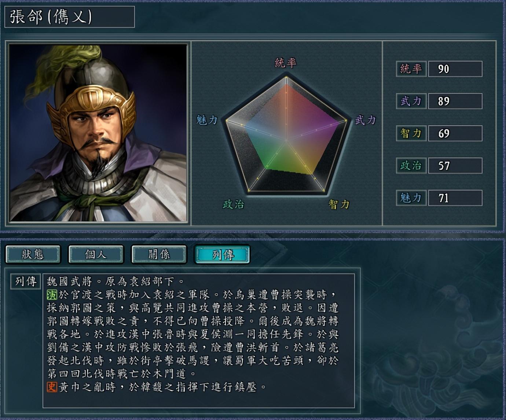Click the green 演 marker icon in biography

(52, 295)
